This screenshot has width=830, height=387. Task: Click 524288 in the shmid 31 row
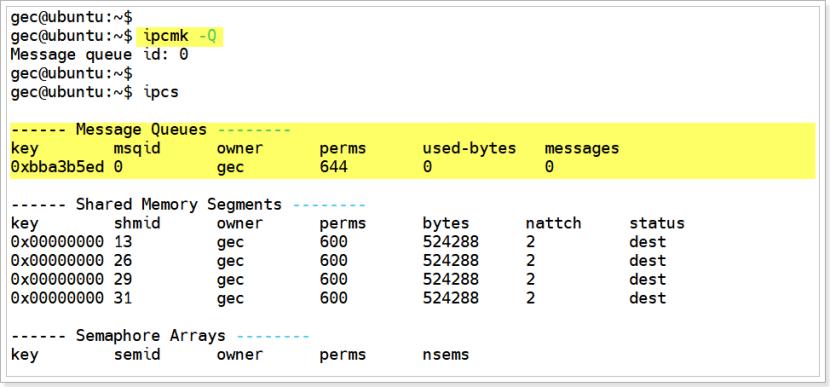[x=450, y=299]
